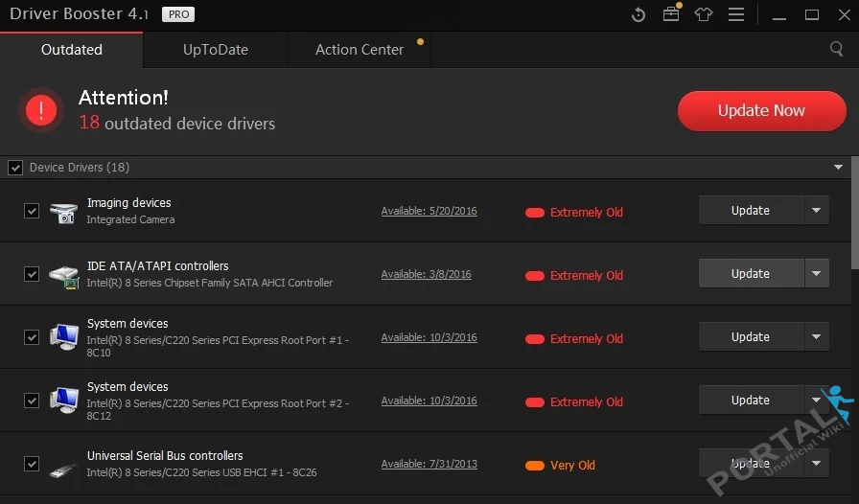Open the Update dropdown arrow for Integrated Camera
Viewport: 859px width, 504px height.
[x=816, y=211]
